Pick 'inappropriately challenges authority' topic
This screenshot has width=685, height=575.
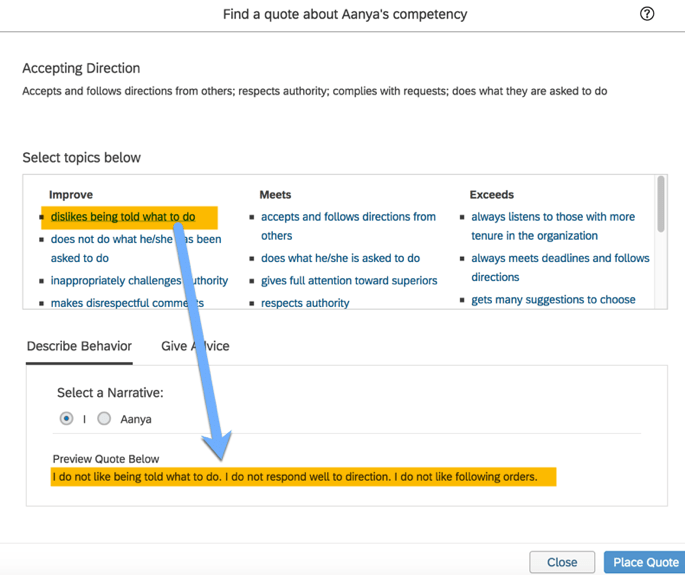tap(139, 281)
